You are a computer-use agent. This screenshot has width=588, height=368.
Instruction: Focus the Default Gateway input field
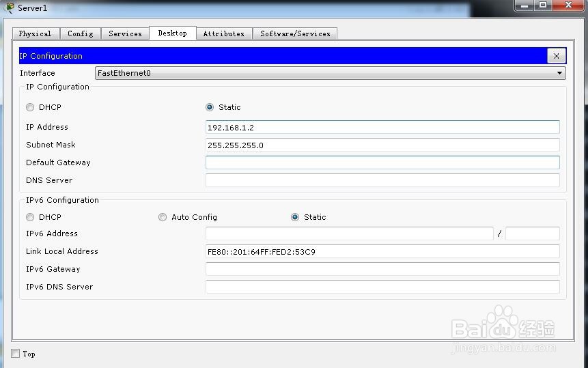(x=382, y=162)
